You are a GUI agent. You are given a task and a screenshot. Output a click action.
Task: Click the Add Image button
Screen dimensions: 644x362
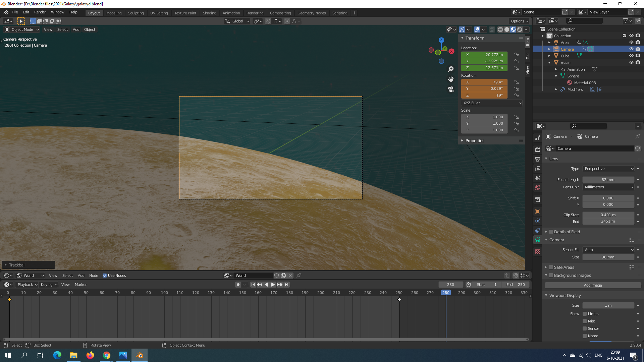click(593, 285)
